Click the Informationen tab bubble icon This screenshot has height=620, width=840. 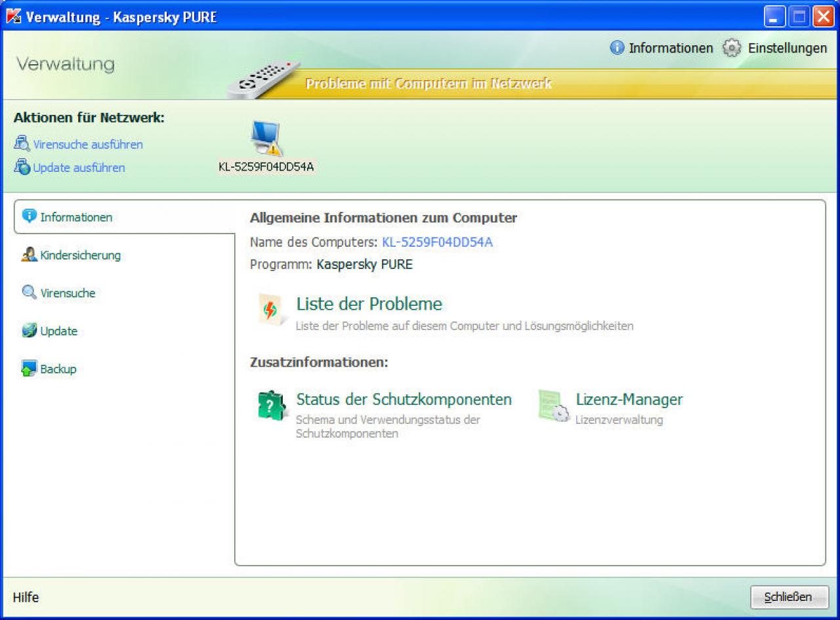(x=29, y=216)
